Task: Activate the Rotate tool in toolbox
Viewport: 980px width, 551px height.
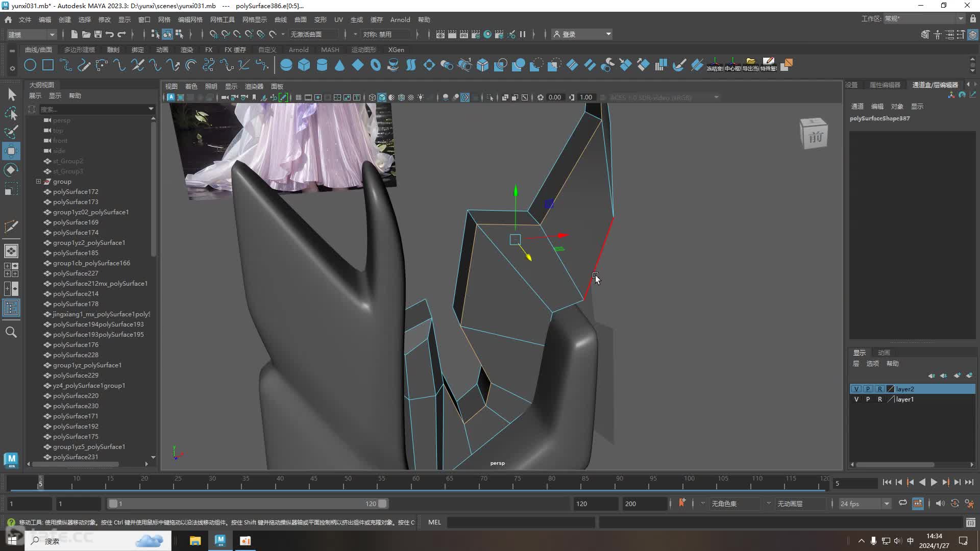Action: 11,170
